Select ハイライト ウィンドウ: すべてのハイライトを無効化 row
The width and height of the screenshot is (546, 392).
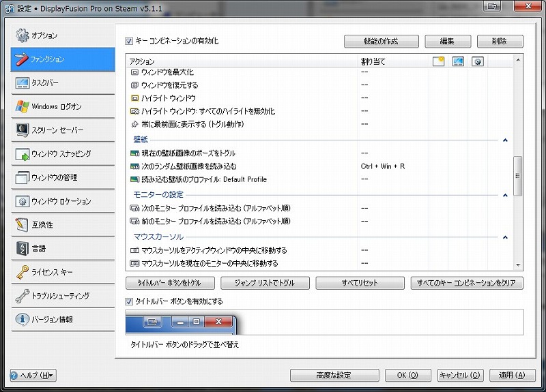(319, 111)
